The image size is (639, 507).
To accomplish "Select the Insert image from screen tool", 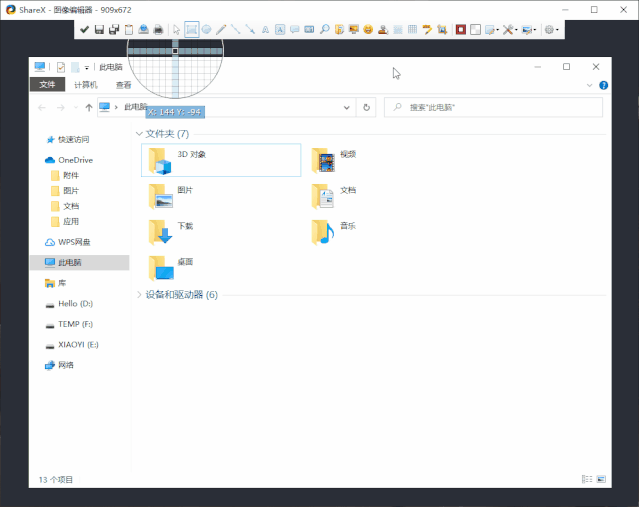I will point(354,29).
